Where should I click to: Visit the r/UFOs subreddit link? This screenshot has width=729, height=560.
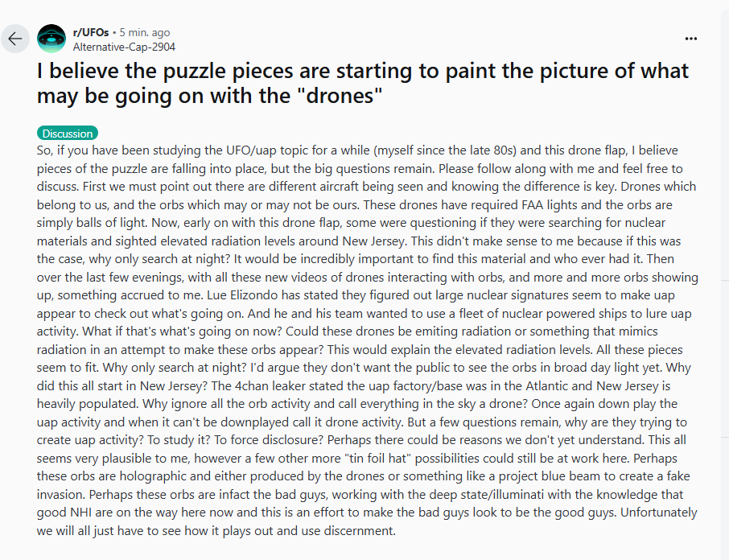(91, 32)
